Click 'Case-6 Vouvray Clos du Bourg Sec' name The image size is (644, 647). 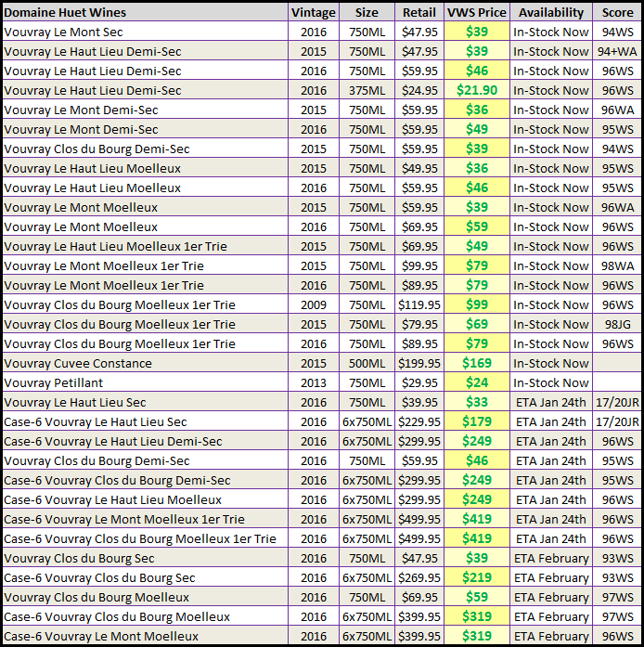click(99, 577)
